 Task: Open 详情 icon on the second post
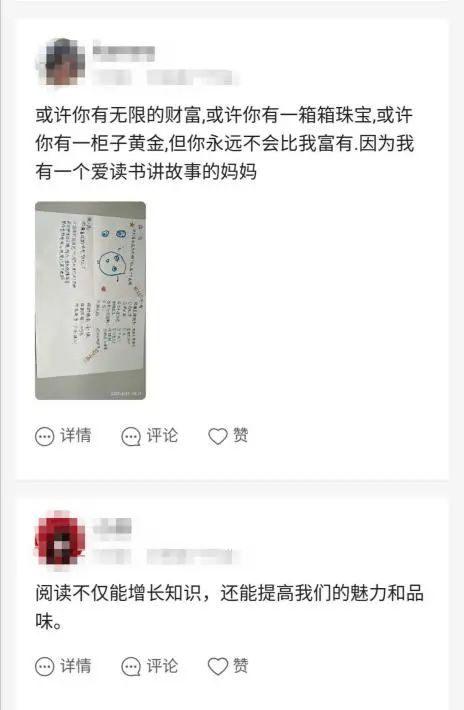pyautogui.click(x=44, y=667)
